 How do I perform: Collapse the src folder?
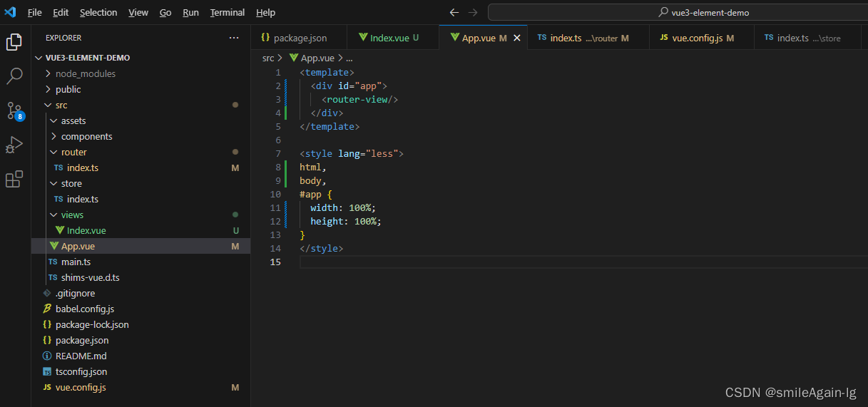[x=61, y=105]
